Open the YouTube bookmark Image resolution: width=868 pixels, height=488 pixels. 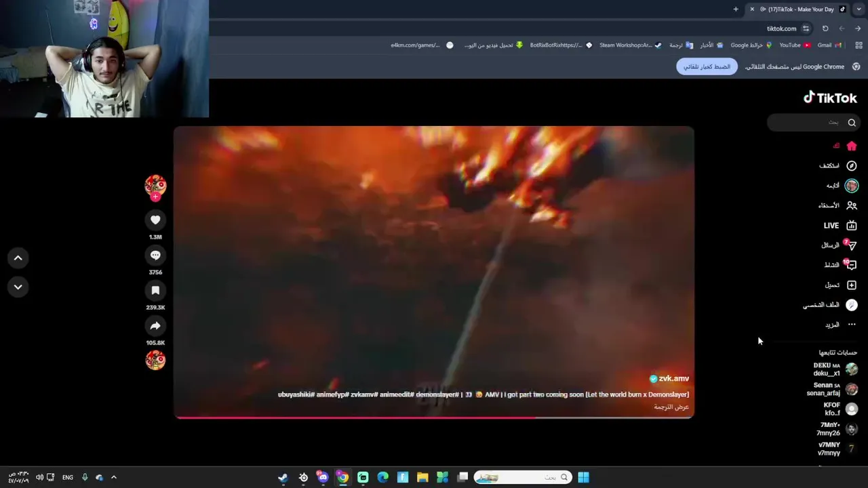point(795,45)
